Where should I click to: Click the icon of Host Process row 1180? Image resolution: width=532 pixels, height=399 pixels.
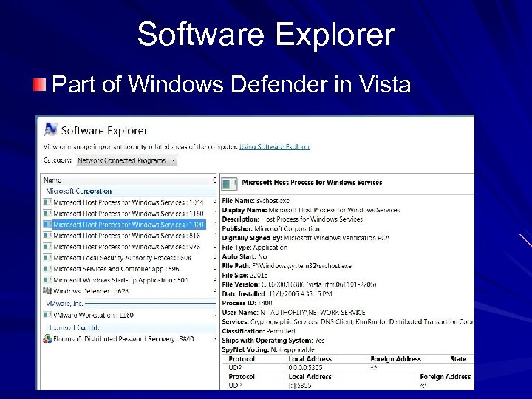(x=47, y=214)
